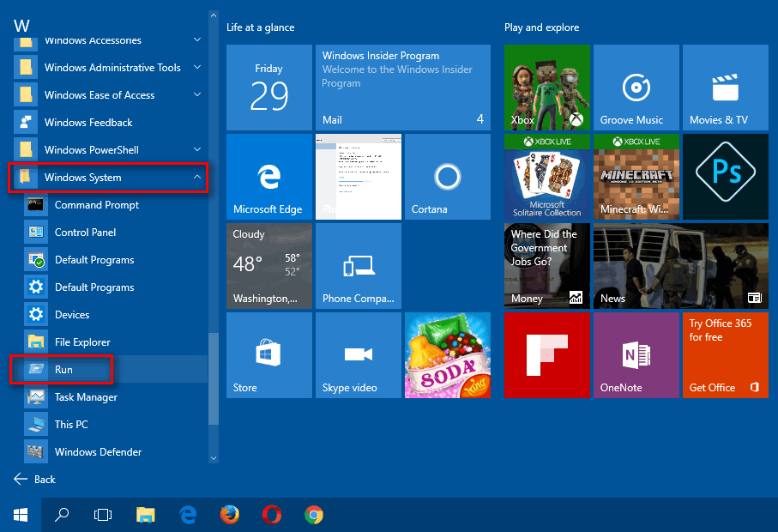Open the Minecraft tile
Image resolution: width=778 pixels, height=532 pixels.
click(636, 177)
